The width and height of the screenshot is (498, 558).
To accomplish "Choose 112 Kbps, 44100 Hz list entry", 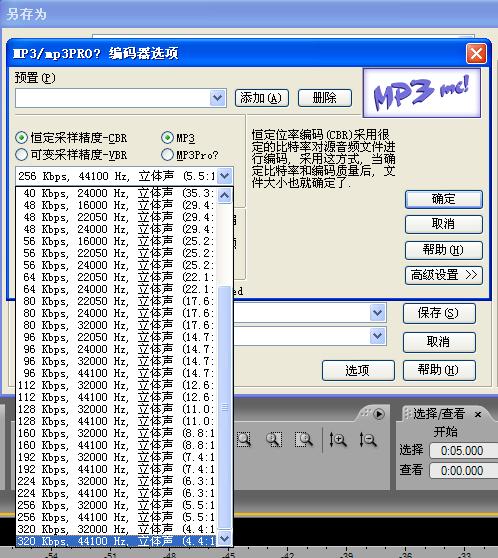I will click(117, 397).
